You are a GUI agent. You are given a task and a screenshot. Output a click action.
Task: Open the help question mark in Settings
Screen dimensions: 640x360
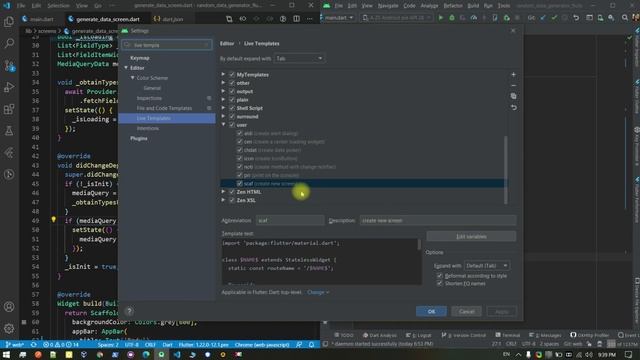click(x=129, y=311)
